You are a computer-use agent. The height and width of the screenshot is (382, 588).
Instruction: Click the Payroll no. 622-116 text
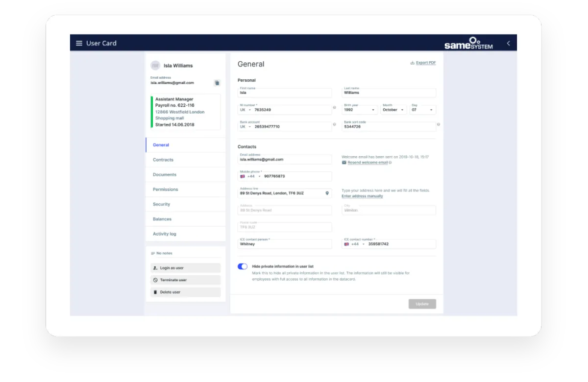[x=175, y=105]
